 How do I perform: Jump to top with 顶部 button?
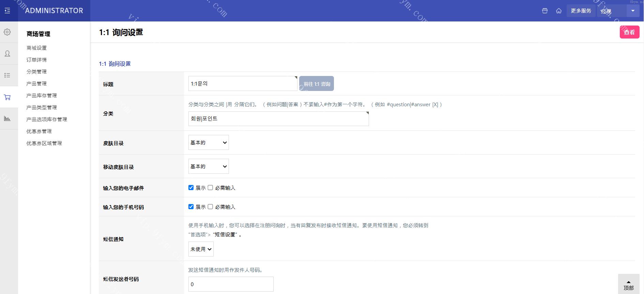[628, 285]
